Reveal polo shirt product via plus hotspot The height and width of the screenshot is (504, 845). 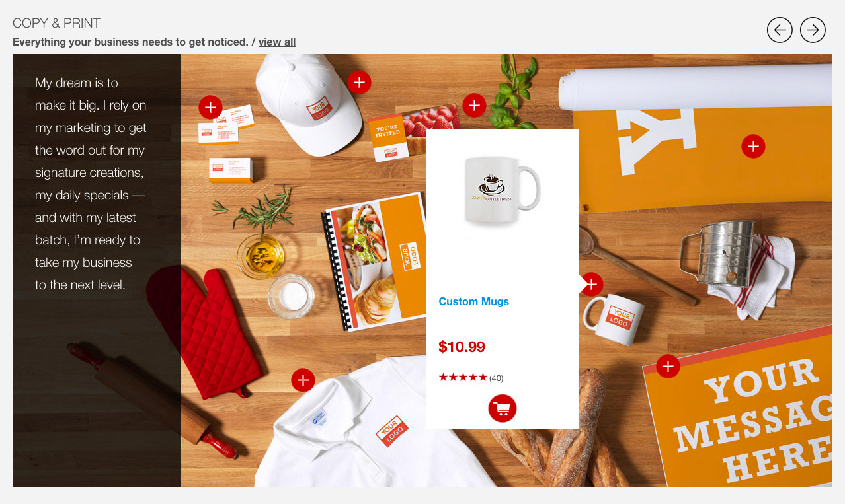click(303, 380)
